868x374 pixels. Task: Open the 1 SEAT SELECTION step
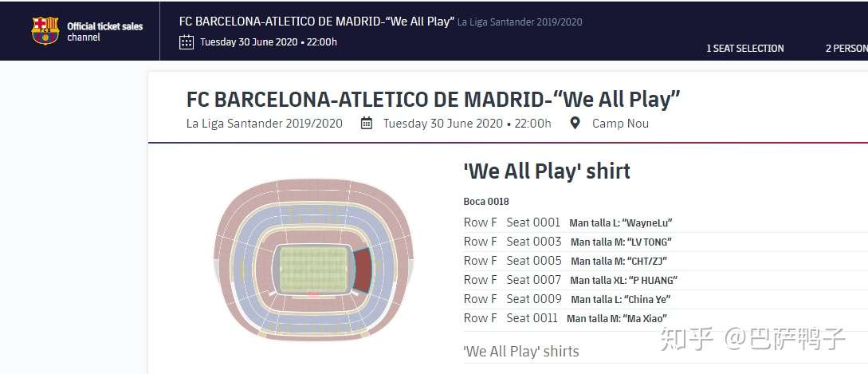click(745, 48)
